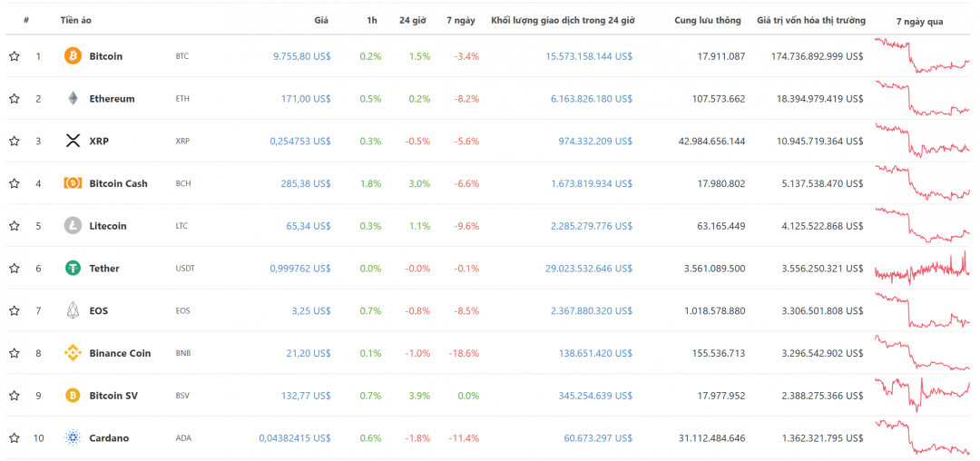Image resolution: width=980 pixels, height=461 pixels.
Task: Click the Litecoin grey logo icon
Action: [73, 226]
